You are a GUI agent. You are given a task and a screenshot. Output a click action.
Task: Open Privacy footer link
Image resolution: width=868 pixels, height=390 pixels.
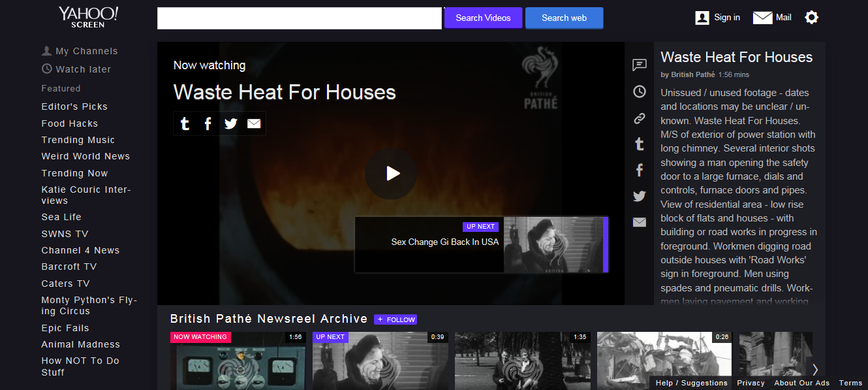coord(751,383)
